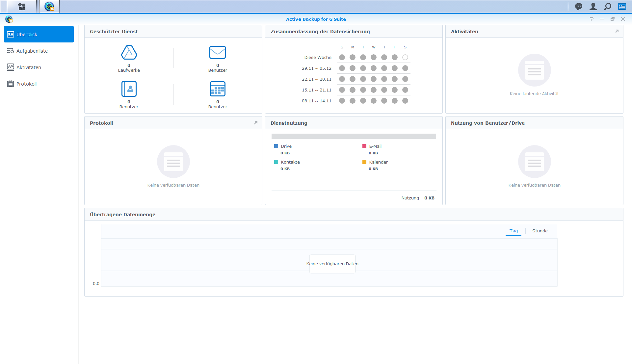Expand the Aktivitäten panel arrow
This screenshot has width=632, height=364.
click(x=617, y=31)
